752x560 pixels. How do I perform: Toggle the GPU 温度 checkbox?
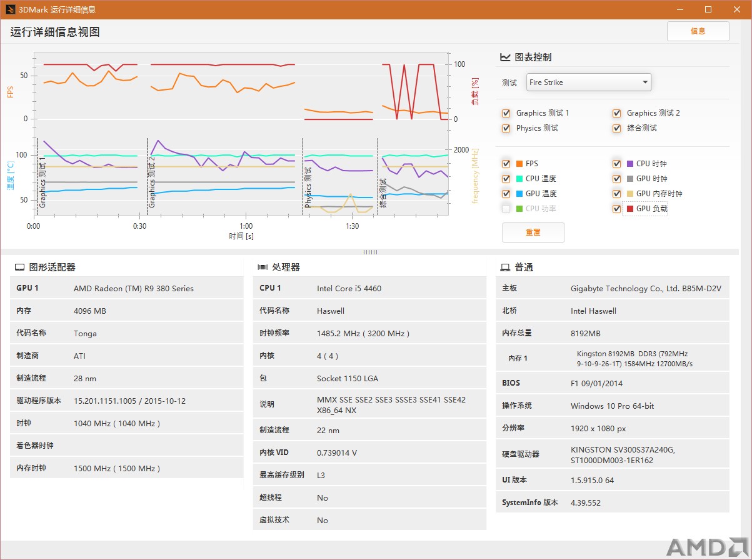click(506, 194)
